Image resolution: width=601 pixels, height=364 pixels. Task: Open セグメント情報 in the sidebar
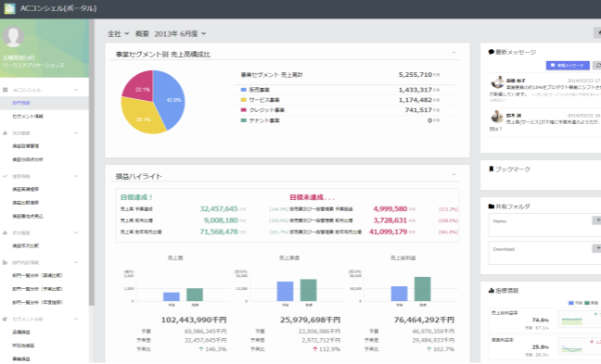coord(28,117)
